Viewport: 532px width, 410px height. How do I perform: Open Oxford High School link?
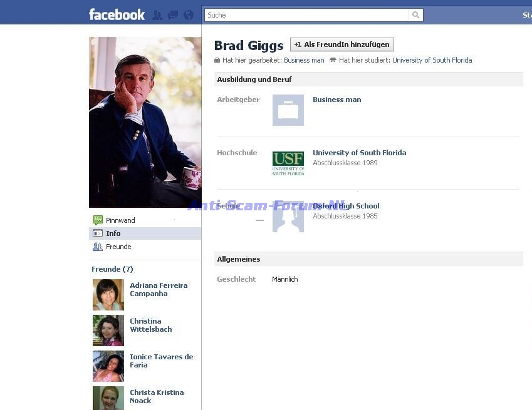click(346, 206)
